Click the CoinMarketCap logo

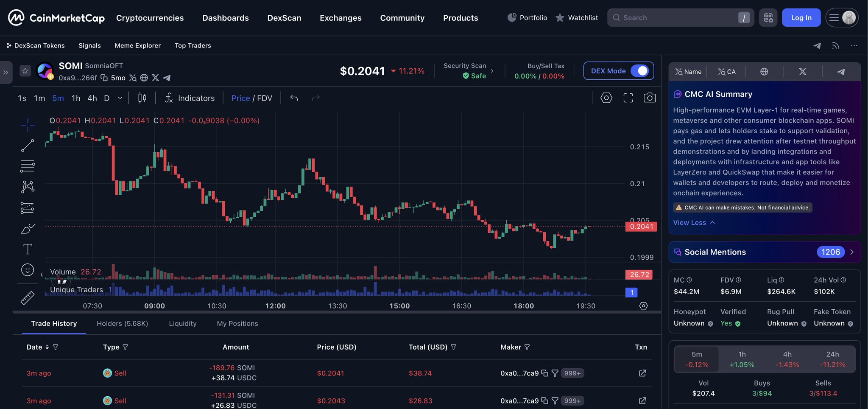56,18
